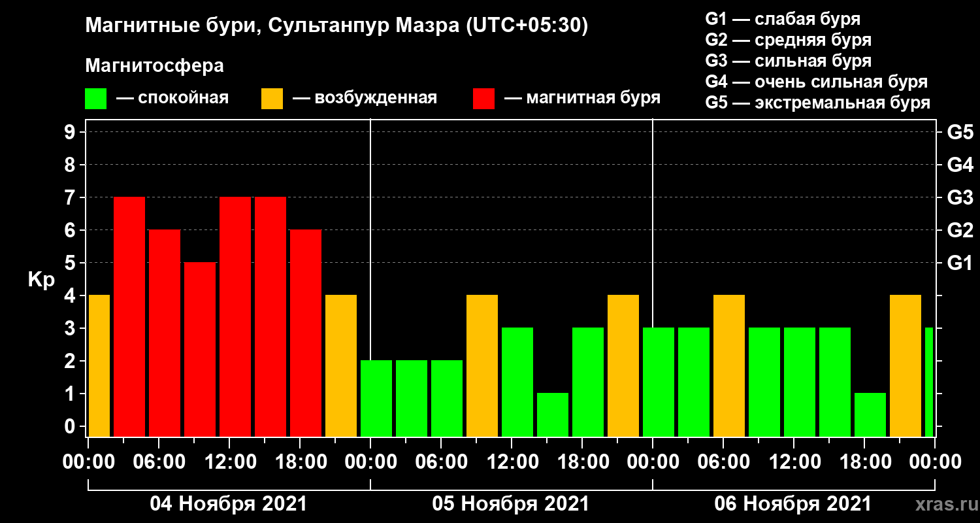Click the green Kp 3 bar at 12:00 on 05 Ноября
This screenshot has width=980, height=523.
tap(517, 382)
